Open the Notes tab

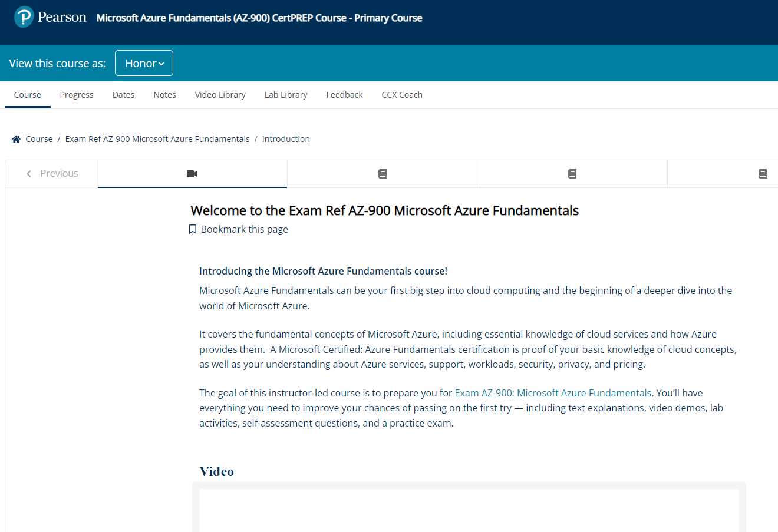pos(164,95)
